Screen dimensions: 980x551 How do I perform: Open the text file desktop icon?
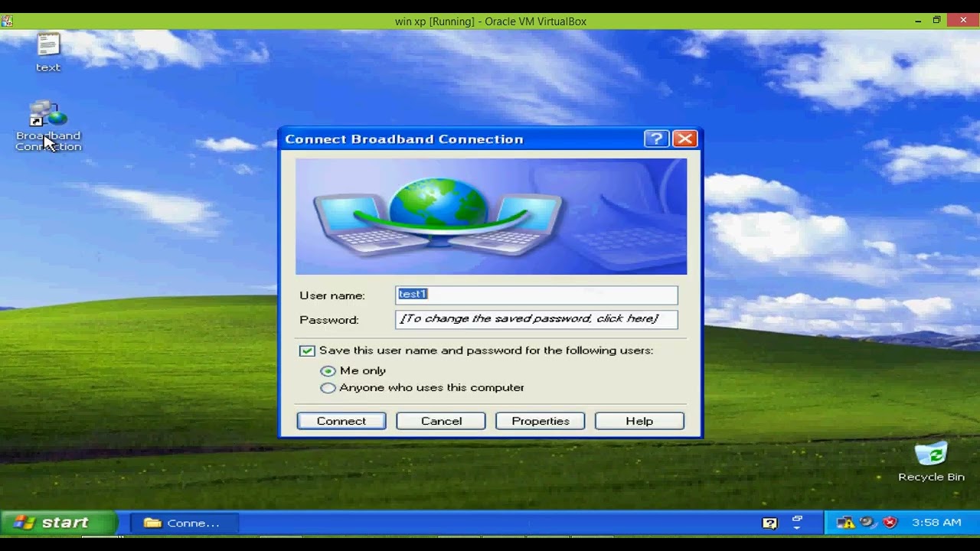point(47,51)
